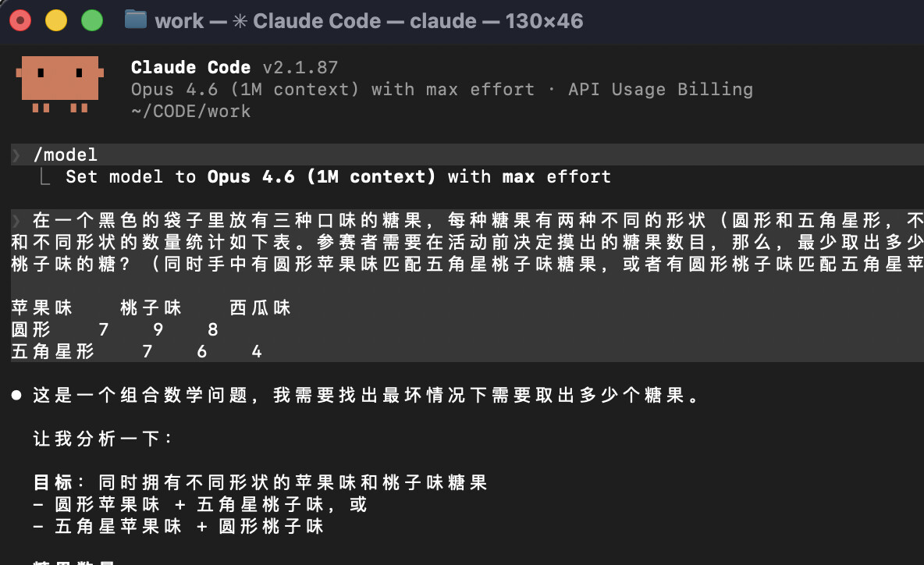Click the v2.1.87 version number
Viewport: 924px width, 565px height.
[x=300, y=68]
